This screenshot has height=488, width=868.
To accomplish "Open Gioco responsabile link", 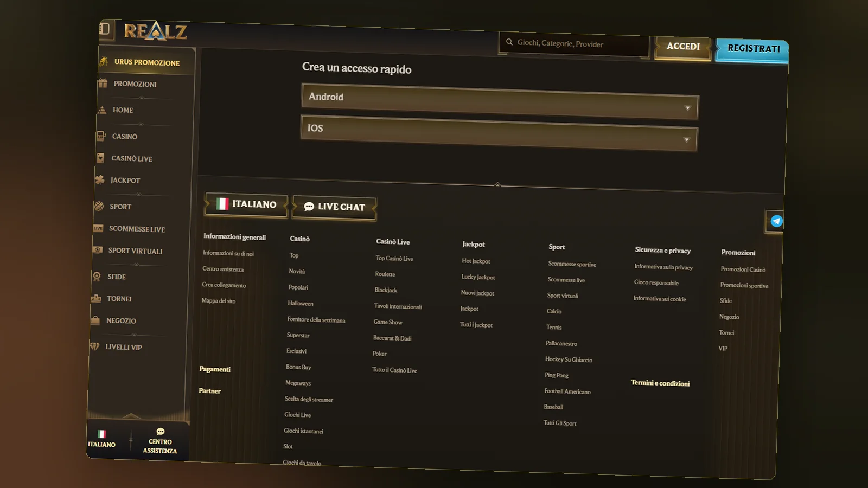I will click(x=656, y=282).
